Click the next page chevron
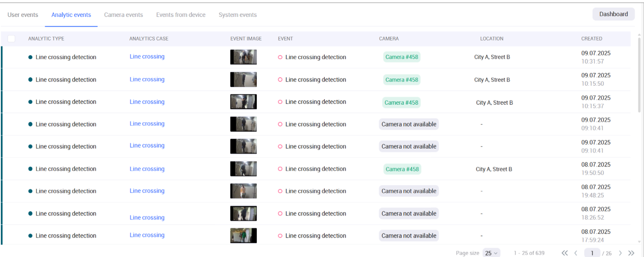 pyautogui.click(x=620, y=253)
